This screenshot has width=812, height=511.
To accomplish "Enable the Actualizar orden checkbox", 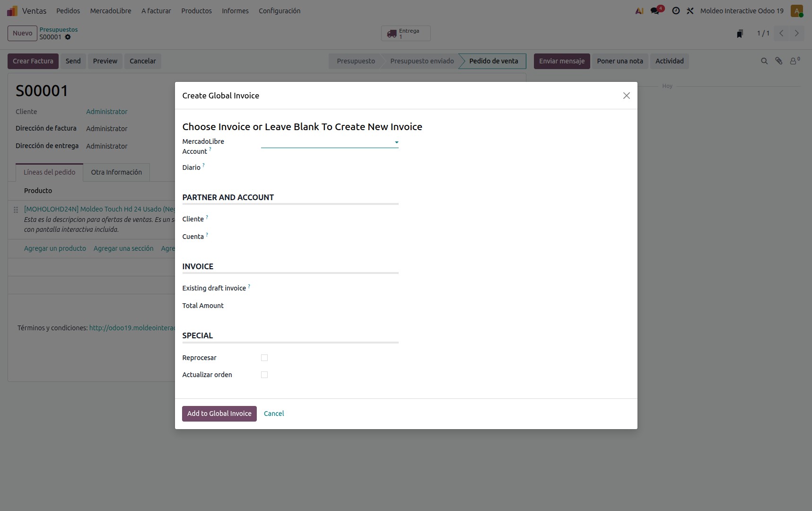I will click(264, 375).
